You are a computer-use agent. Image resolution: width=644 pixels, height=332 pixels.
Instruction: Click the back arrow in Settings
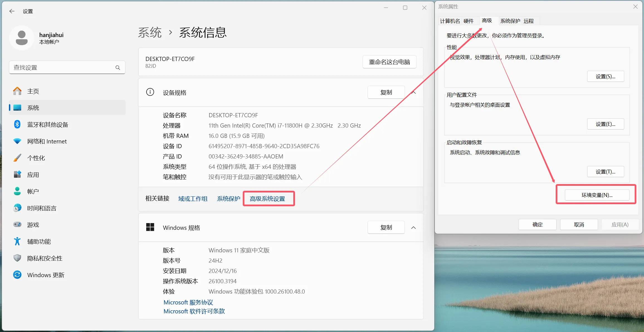[x=12, y=11]
